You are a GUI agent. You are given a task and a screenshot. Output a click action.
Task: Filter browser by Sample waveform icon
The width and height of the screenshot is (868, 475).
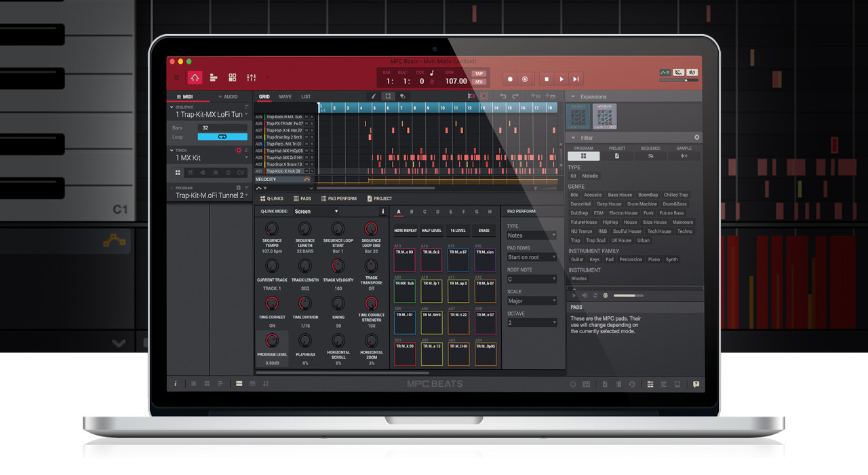[x=684, y=156]
